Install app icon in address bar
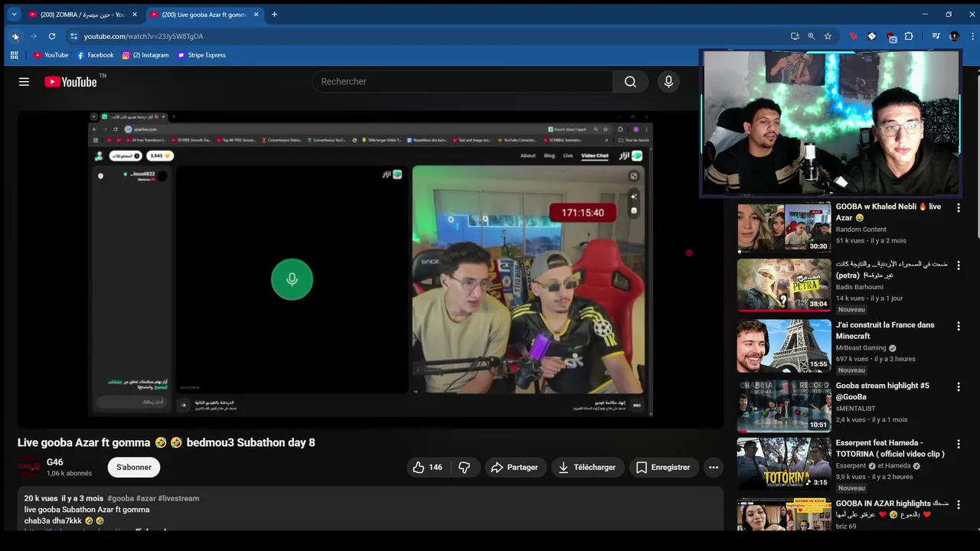 click(x=795, y=36)
